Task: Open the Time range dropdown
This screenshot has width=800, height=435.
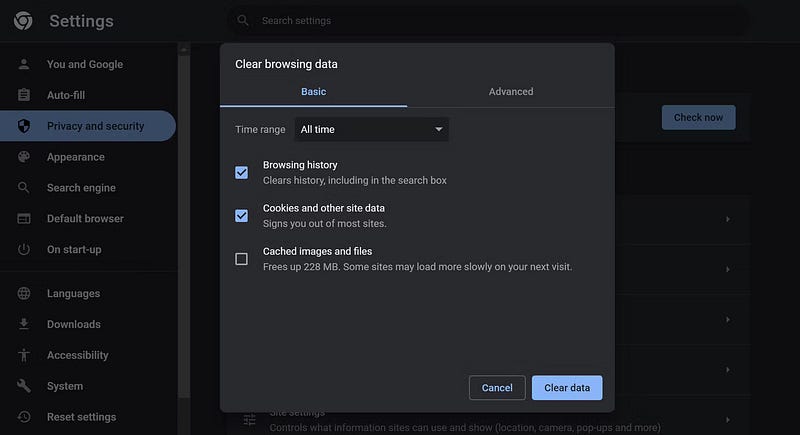Action: click(371, 130)
